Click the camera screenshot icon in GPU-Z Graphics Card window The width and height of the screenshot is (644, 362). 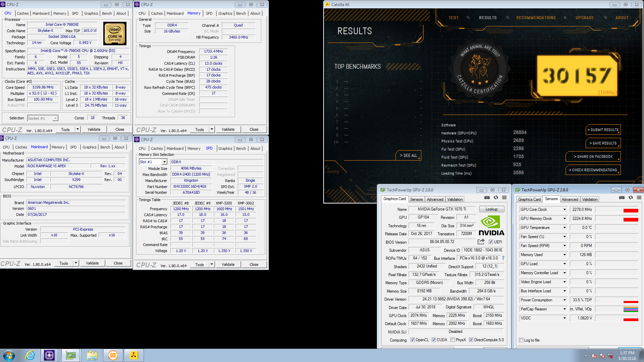click(487, 198)
